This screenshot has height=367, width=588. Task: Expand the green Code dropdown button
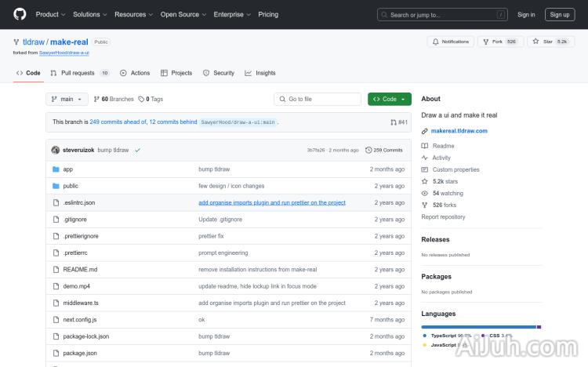pos(390,100)
